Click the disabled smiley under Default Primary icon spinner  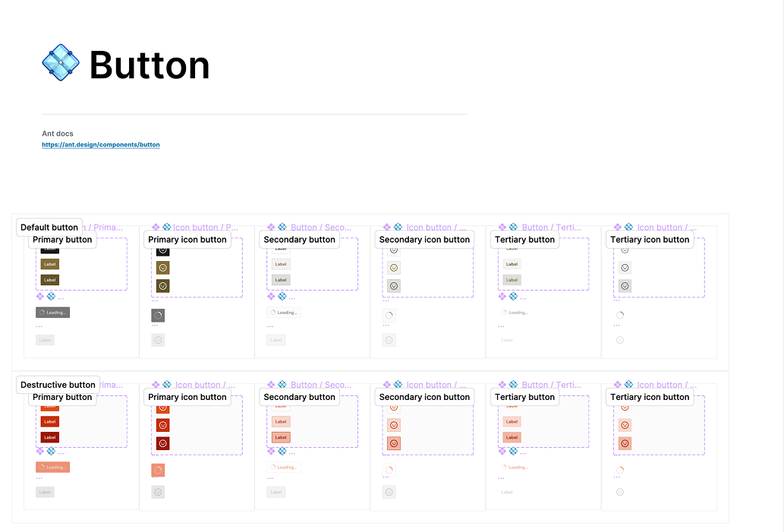click(x=158, y=340)
